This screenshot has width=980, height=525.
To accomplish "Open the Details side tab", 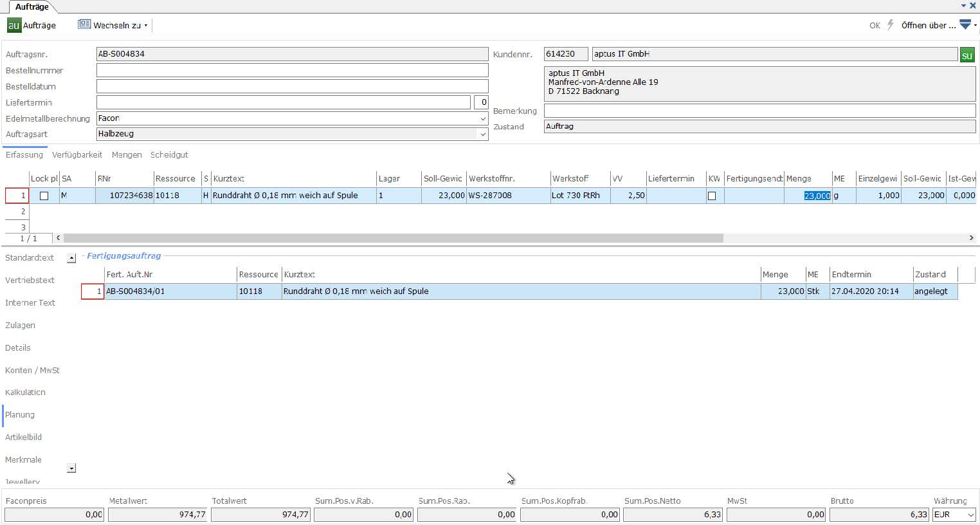I will 18,348.
